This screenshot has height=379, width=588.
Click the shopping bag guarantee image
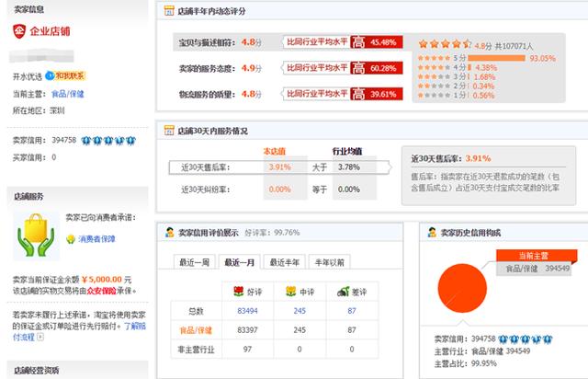36,235
